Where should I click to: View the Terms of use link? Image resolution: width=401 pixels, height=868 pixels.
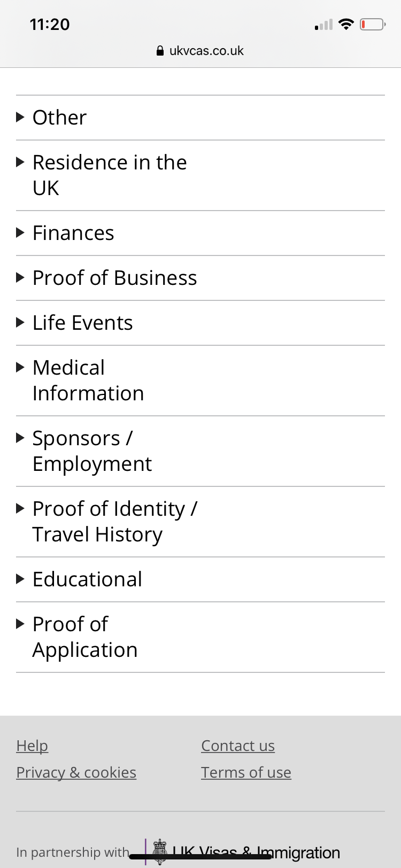[x=246, y=772]
